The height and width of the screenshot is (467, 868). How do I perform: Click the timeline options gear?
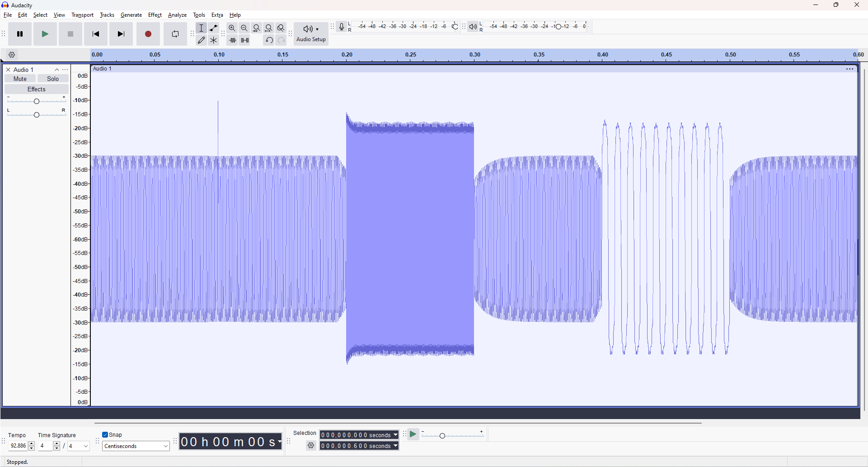click(12, 54)
